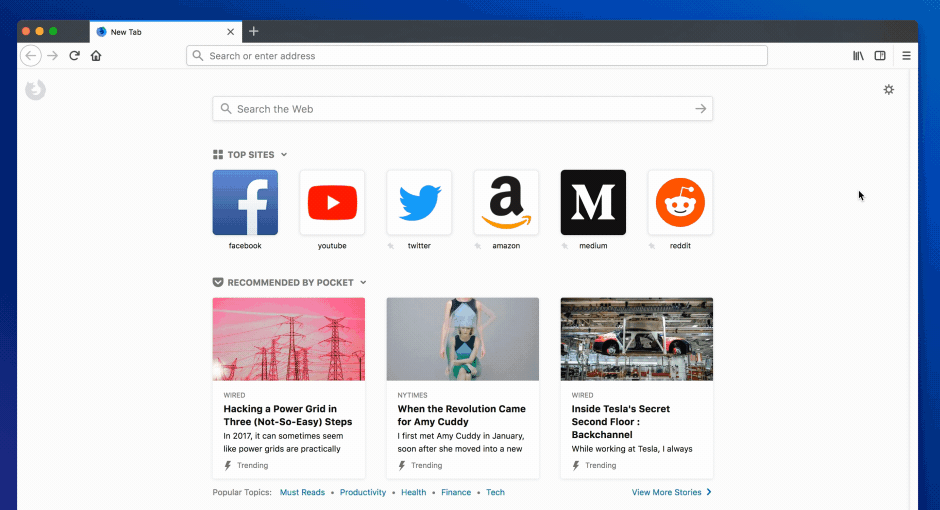Click the pin icon beside medium

point(565,246)
